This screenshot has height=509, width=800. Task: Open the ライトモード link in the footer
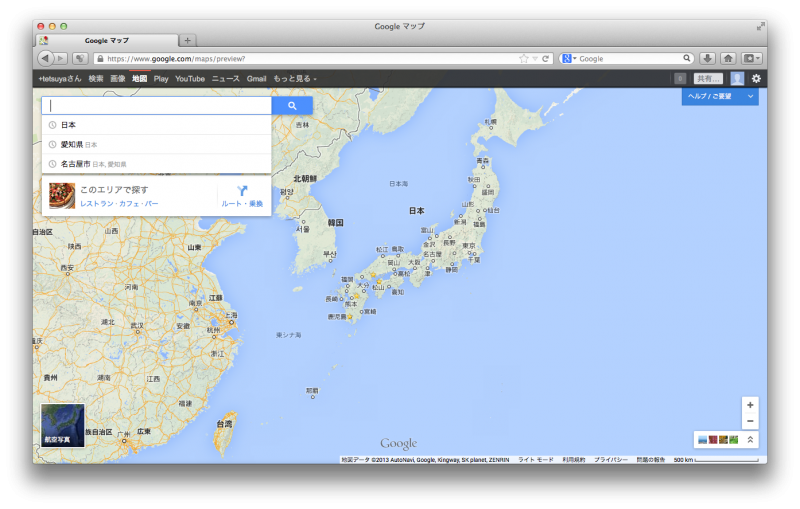pyautogui.click(x=536, y=460)
